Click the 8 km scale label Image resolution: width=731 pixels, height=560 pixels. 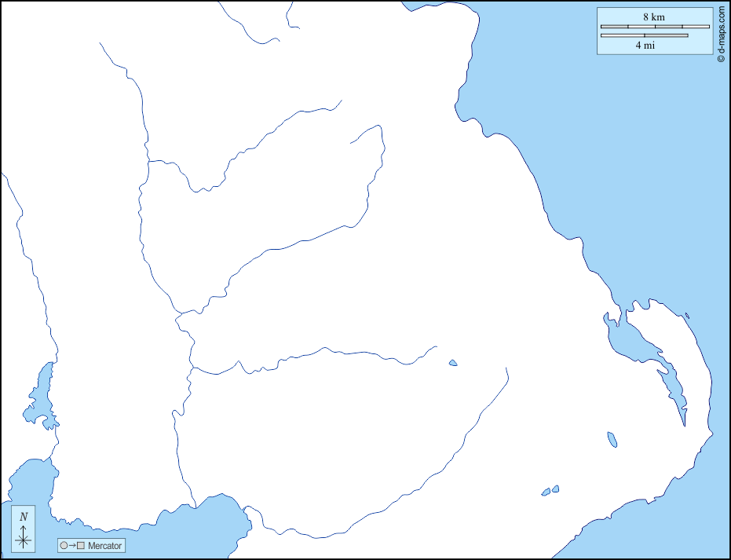[654, 16]
